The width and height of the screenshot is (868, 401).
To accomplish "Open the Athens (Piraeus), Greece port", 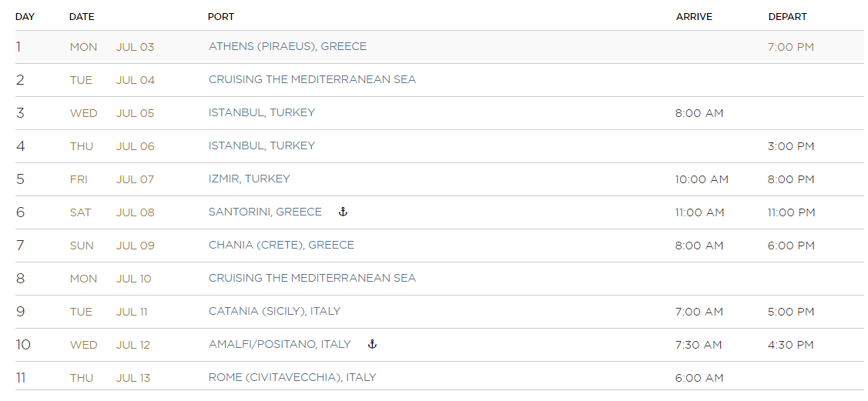I will [287, 46].
